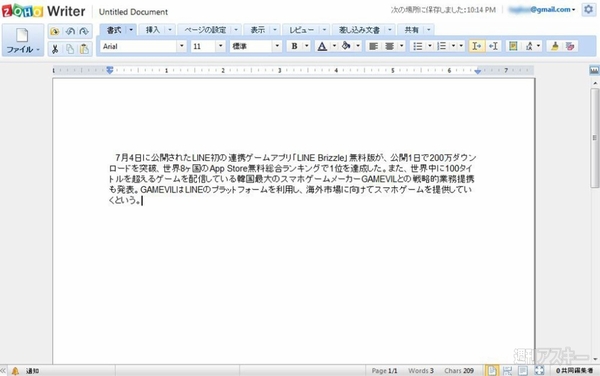The image size is (600, 376).
Task: Click the notification bell icon
Action: pos(15,371)
